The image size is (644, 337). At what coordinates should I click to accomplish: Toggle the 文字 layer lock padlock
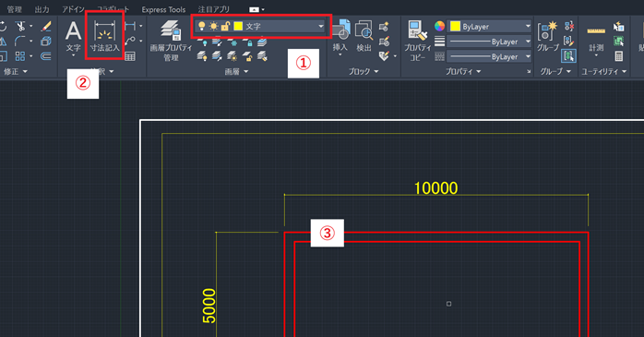pos(225,26)
